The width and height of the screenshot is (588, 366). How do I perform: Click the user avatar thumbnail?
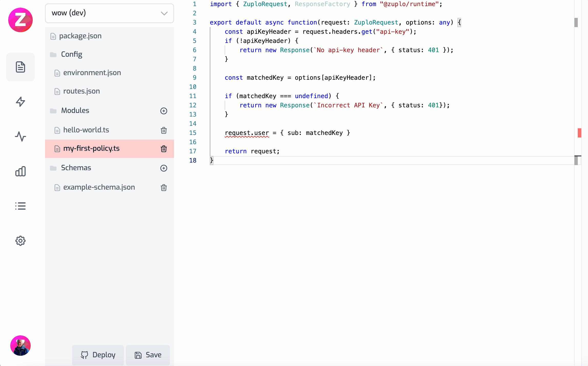click(20, 346)
